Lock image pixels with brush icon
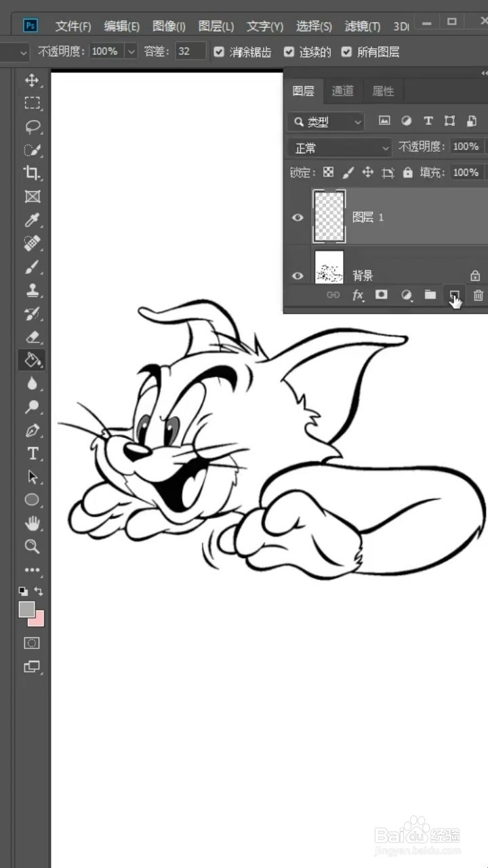Viewport: 488px width, 868px height. tap(348, 172)
